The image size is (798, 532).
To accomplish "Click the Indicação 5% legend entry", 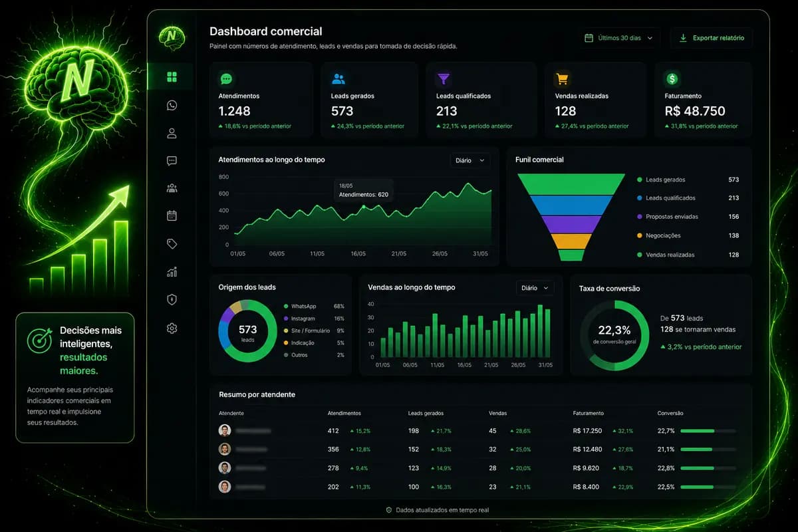I will [314, 342].
